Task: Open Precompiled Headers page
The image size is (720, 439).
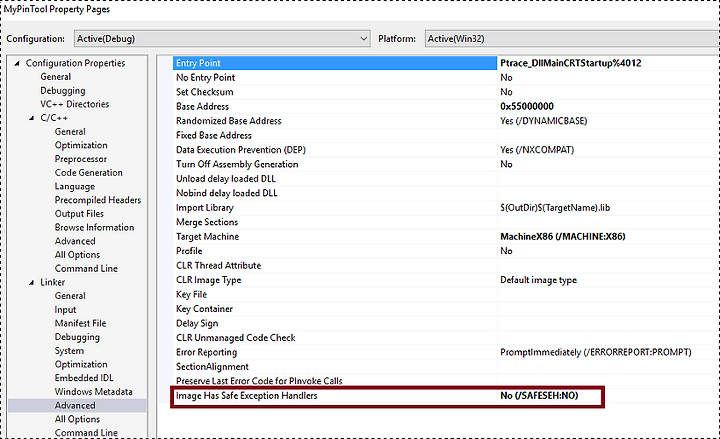Action: pyautogui.click(x=98, y=200)
